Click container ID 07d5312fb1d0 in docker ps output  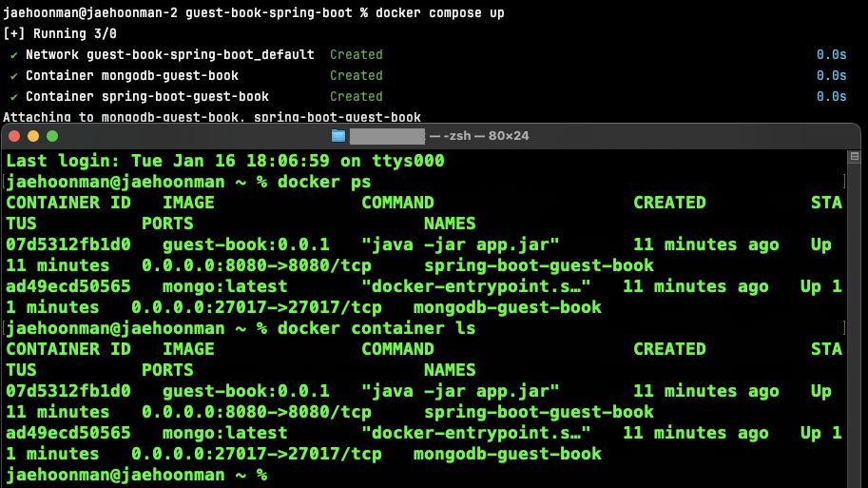68,244
